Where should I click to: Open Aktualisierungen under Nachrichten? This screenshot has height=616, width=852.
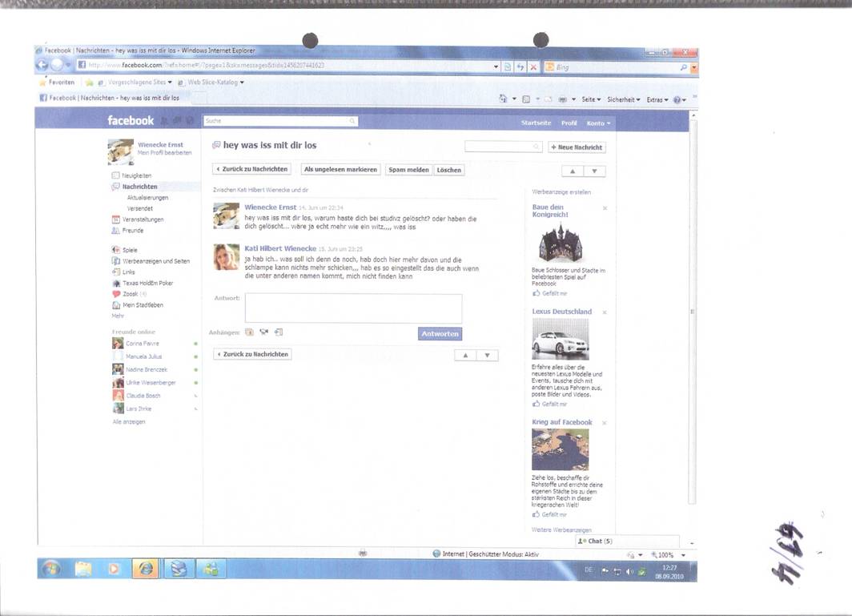pyautogui.click(x=147, y=198)
